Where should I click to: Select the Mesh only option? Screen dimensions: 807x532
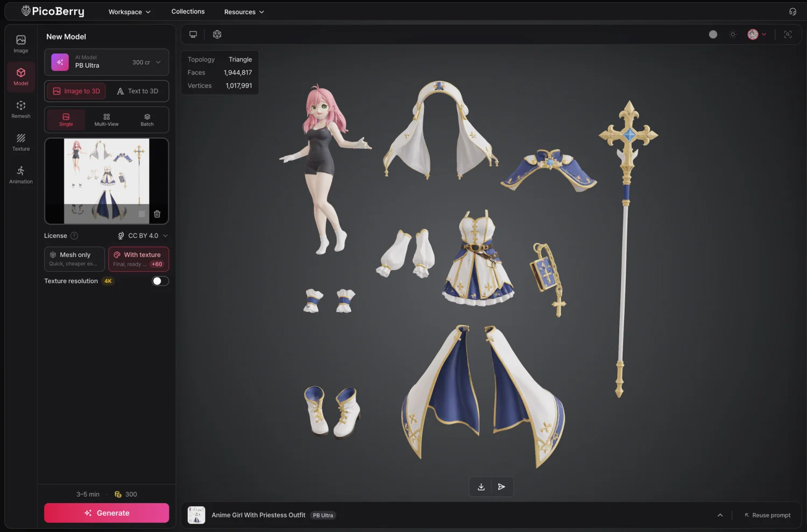click(x=74, y=259)
